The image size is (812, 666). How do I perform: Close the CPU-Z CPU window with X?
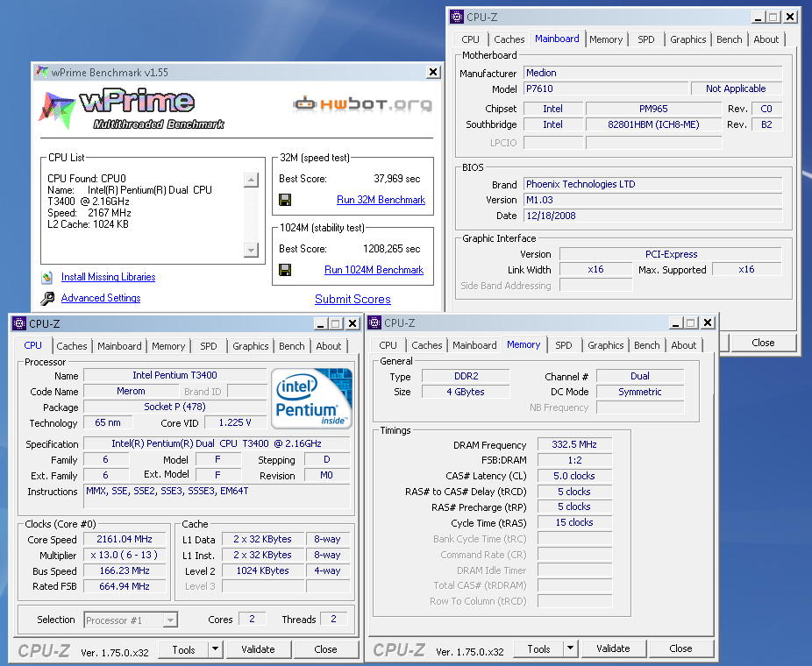coord(353,324)
